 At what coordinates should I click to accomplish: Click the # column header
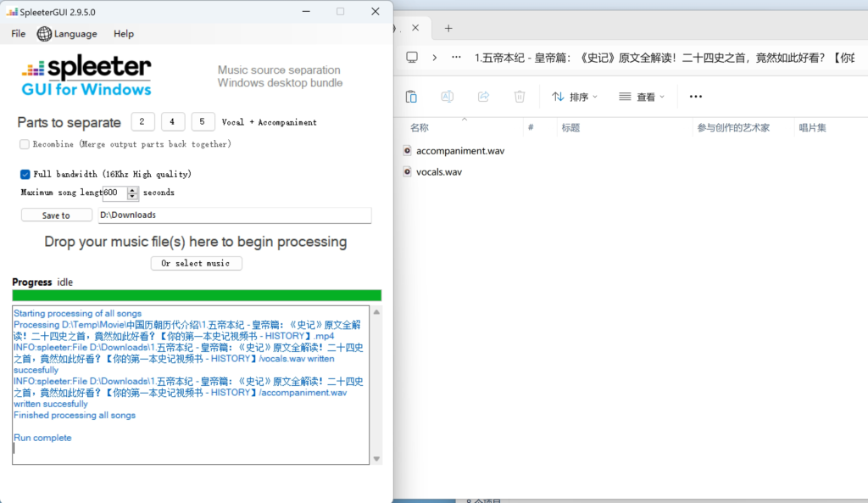tap(531, 128)
